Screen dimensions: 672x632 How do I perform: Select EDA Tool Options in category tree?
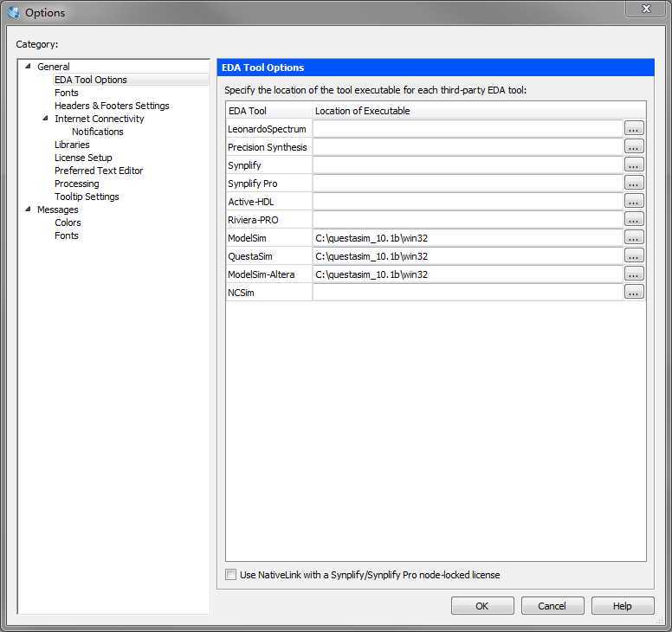pyautogui.click(x=91, y=80)
